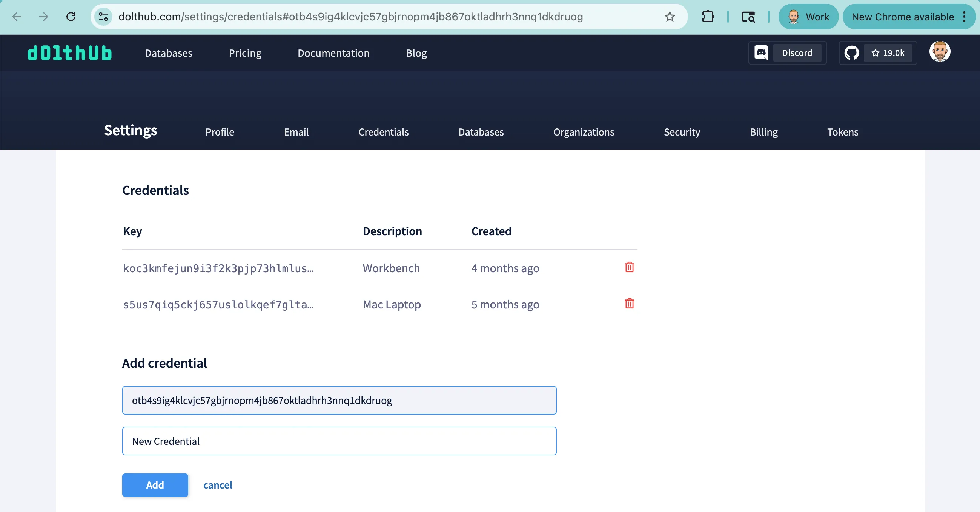Bookmark the page with the star icon
Image resolution: width=980 pixels, height=512 pixels.
pyautogui.click(x=669, y=17)
